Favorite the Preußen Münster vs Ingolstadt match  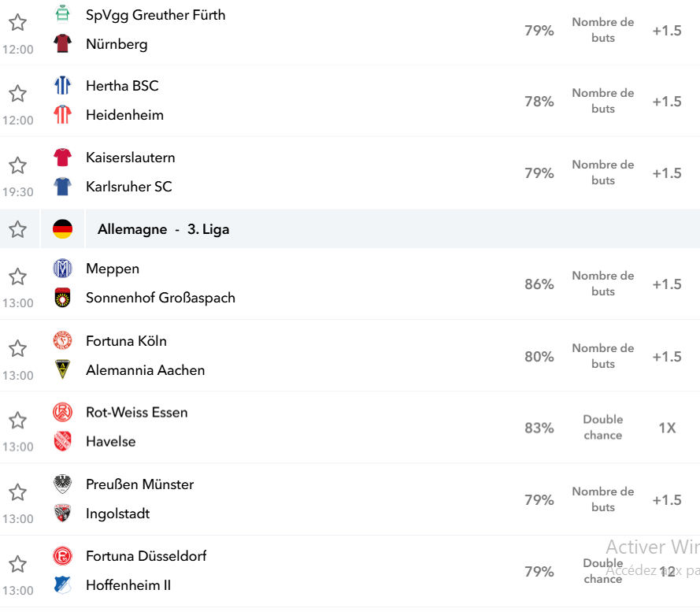pyautogui.click(x=18, y=492)
